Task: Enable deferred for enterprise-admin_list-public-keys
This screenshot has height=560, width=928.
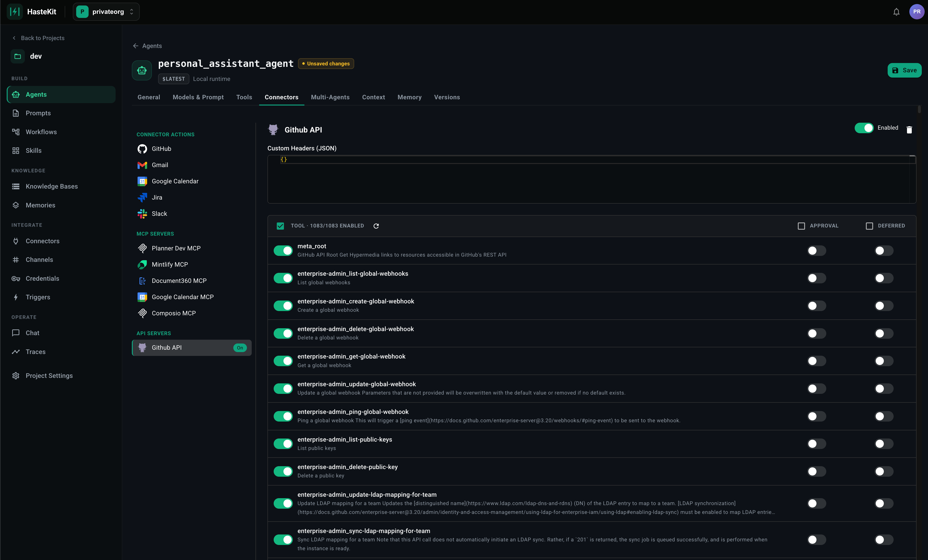Action: coord(884,444)
